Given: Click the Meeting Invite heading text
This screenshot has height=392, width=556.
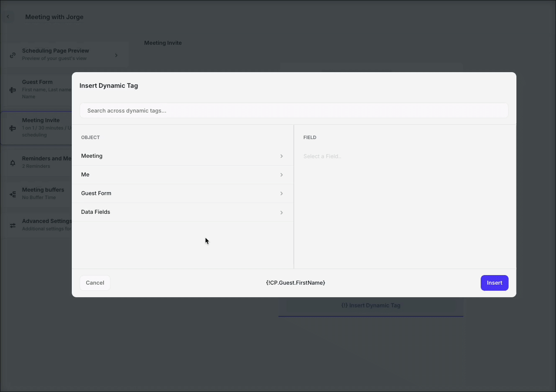Looking at the screenshot, I should (x=163, y=43).
